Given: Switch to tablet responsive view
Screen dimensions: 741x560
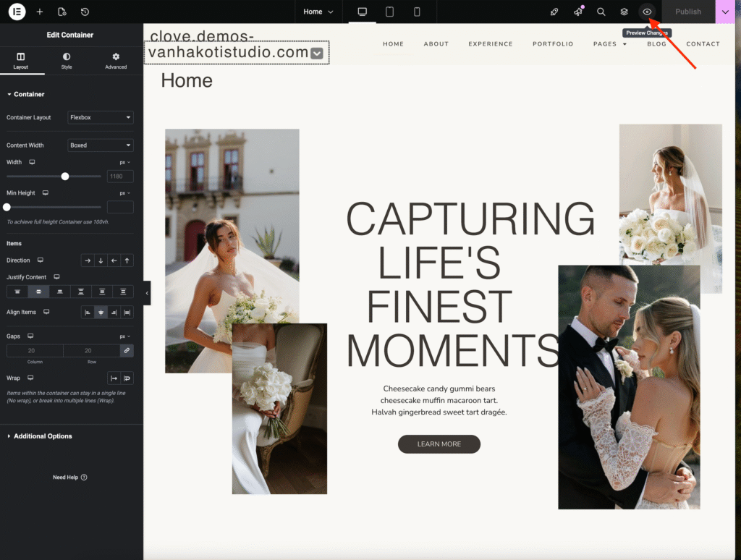Looking at the screenshot, I should click(x=389, y=12).
